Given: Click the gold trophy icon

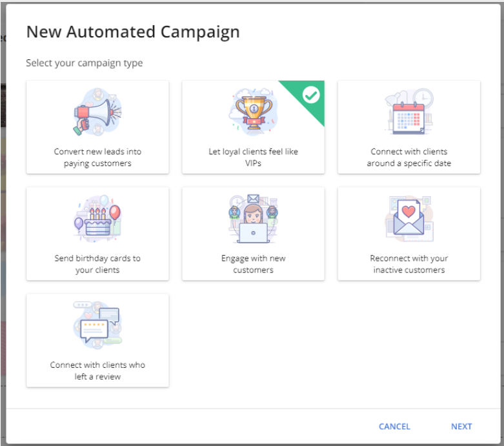Looking at the screenshot, I should pos(253,112).
